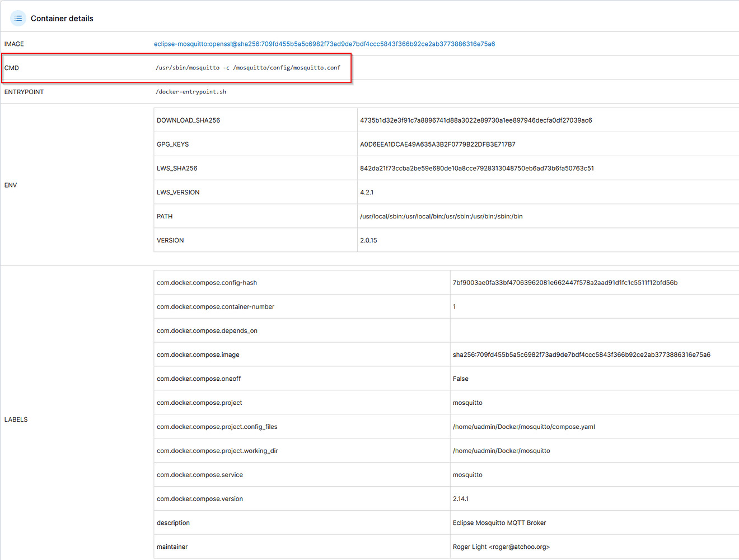Select the compose.project value mosquitto

coord(467,403)
